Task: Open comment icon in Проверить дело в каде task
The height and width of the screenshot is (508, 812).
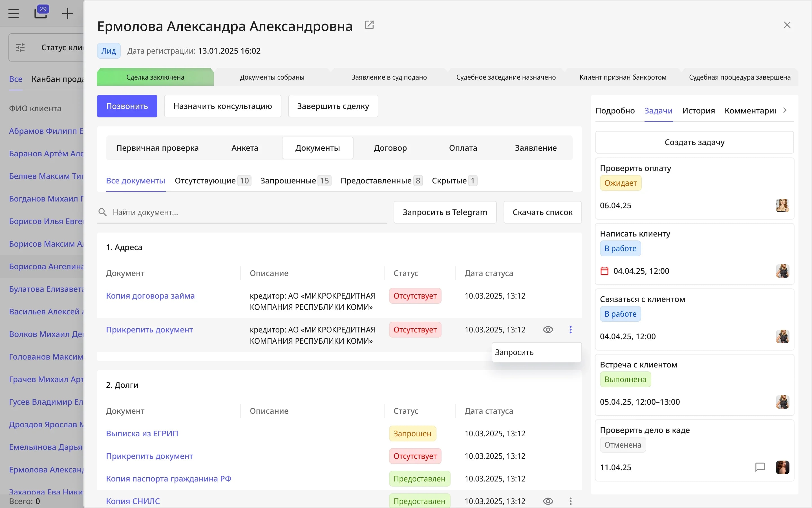Action: tap(760, 467)
